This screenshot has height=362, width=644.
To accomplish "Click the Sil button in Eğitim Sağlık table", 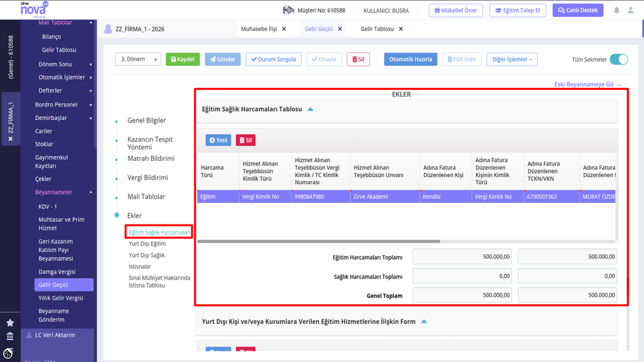I will (246, 140).
